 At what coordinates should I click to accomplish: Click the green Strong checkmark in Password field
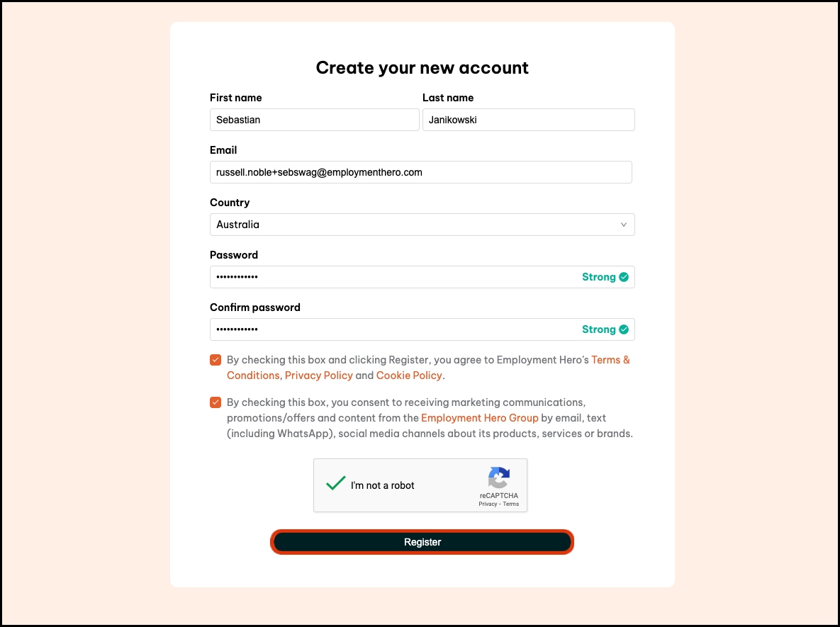pos(624,277)
